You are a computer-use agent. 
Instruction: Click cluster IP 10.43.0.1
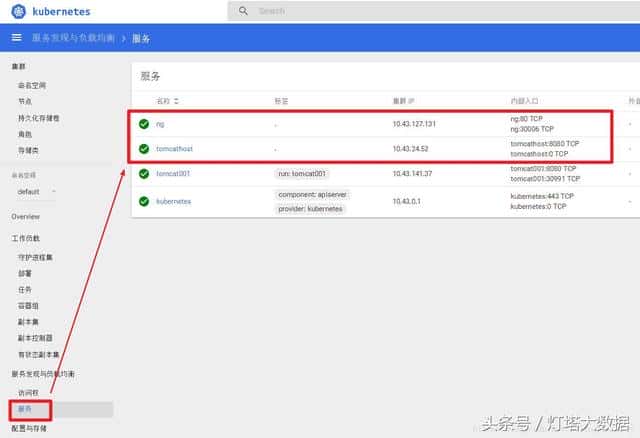click(406, 201)
